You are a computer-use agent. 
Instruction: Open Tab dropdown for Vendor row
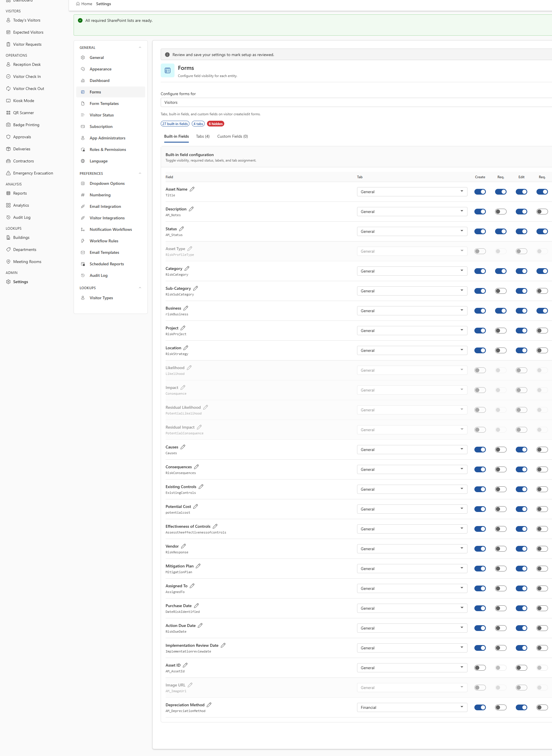[412, 549]
